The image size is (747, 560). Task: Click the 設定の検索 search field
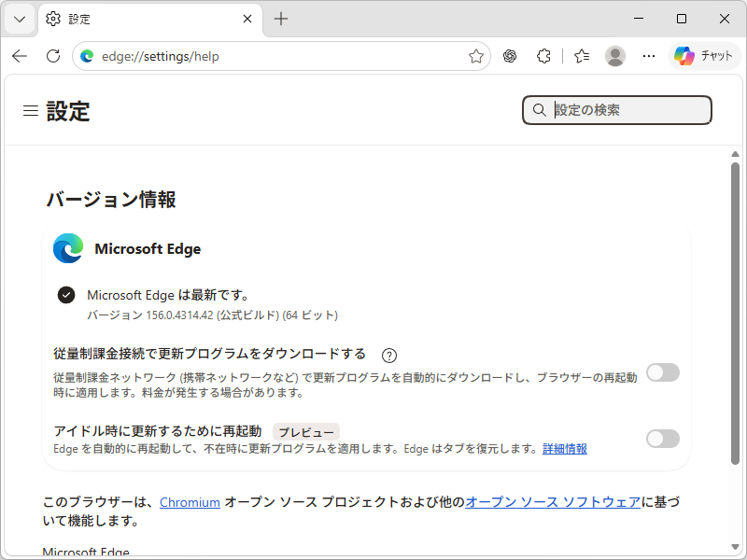click(x=617, y=110)
